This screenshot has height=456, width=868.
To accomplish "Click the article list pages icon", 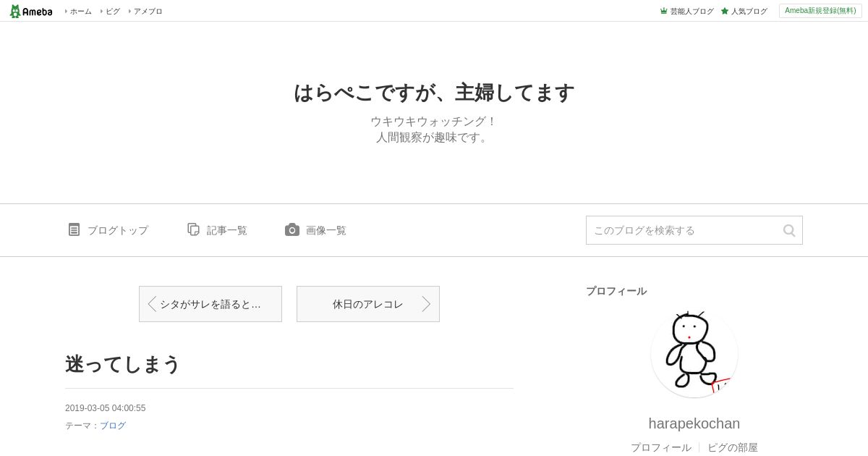I will (x=193, y=229).
